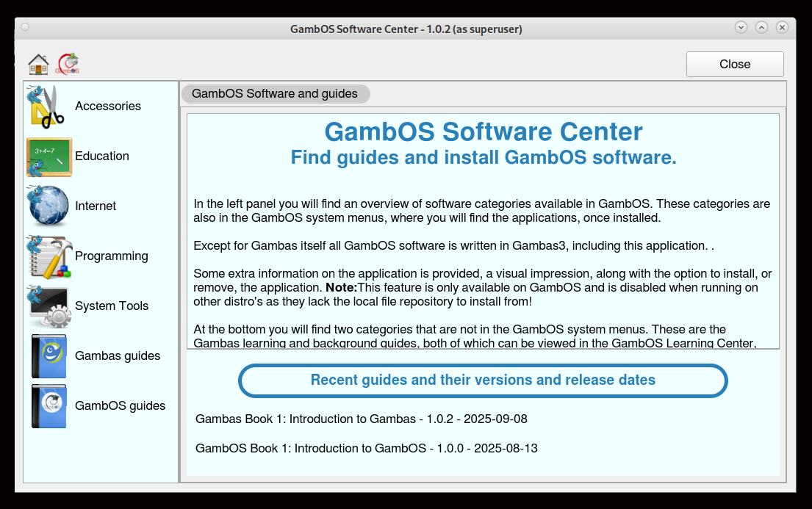This screenshot has width=812, height=509.
Task: Click the GambOS logo toolbar icon
Action: pyautogui.click(x=68, y=64)
